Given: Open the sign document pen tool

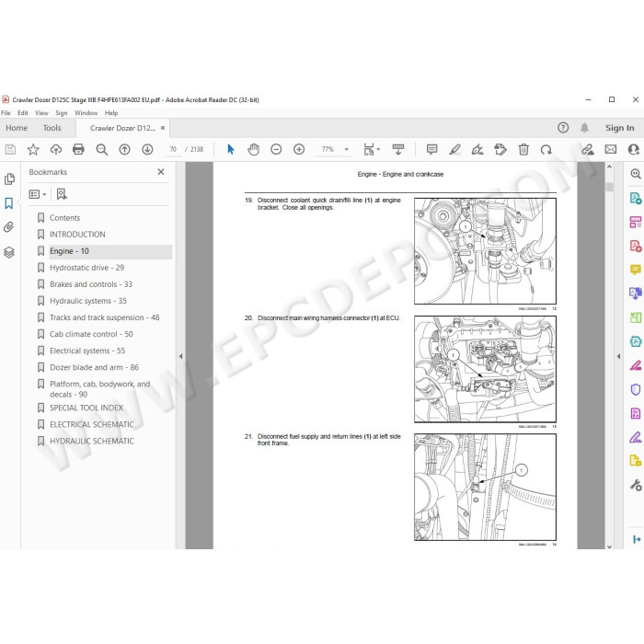Looking at the screenshot, I should pyautogui.click(x=477, y=149).
